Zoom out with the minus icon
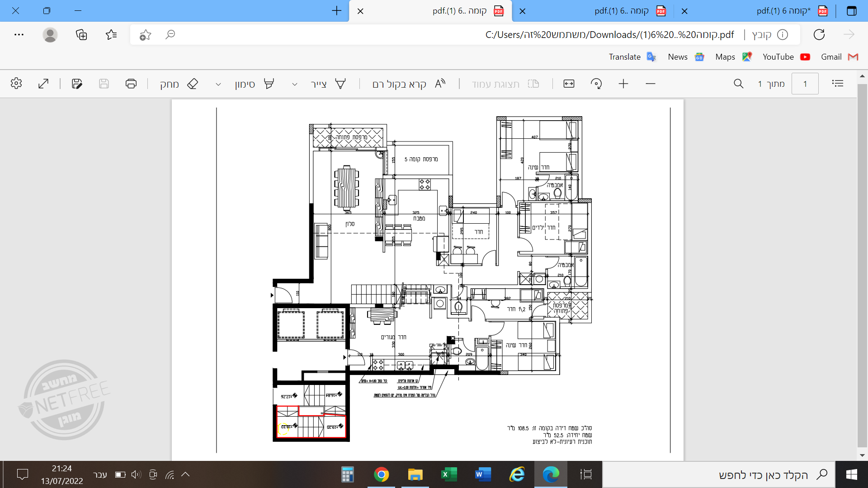Image resolution: width=868 pixels, height=488 pixels. [x=651, y=84]
